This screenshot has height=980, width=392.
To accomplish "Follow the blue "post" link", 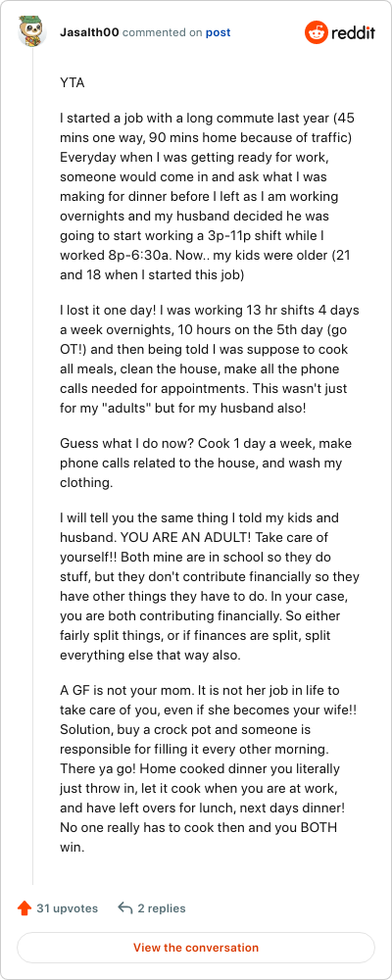I will [x=219, y=32].
